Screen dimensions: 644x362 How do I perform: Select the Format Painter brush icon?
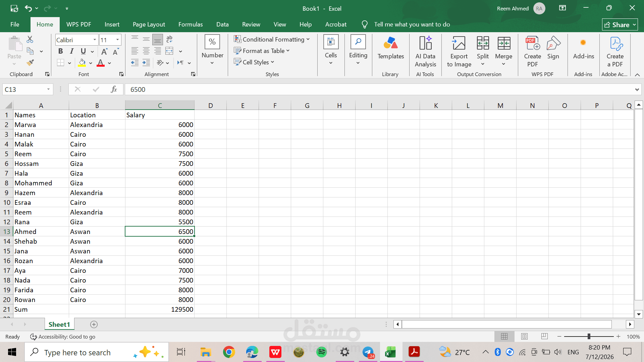pyautogui.click(x=30, y=63)
